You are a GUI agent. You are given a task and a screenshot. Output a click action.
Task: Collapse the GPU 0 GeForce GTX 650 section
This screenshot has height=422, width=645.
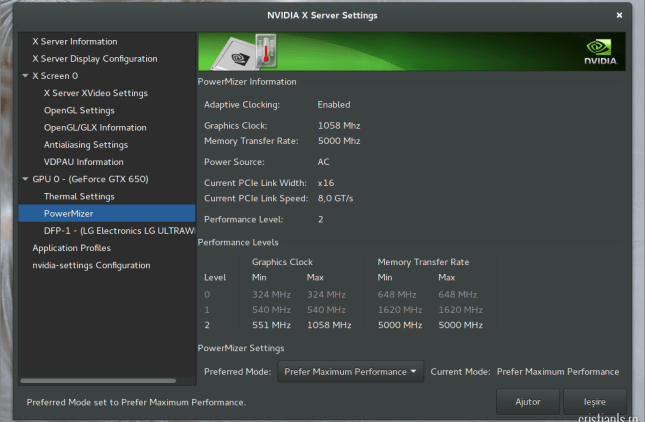point(25,179)
